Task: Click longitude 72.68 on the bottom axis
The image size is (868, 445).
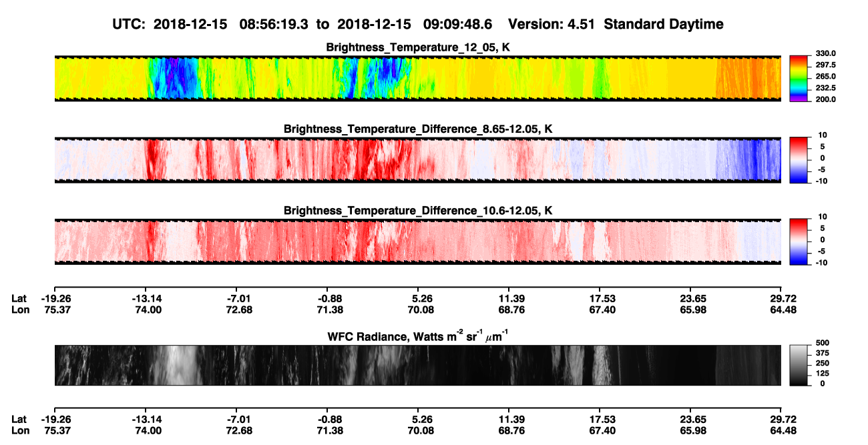Action: tap(238, 430)
